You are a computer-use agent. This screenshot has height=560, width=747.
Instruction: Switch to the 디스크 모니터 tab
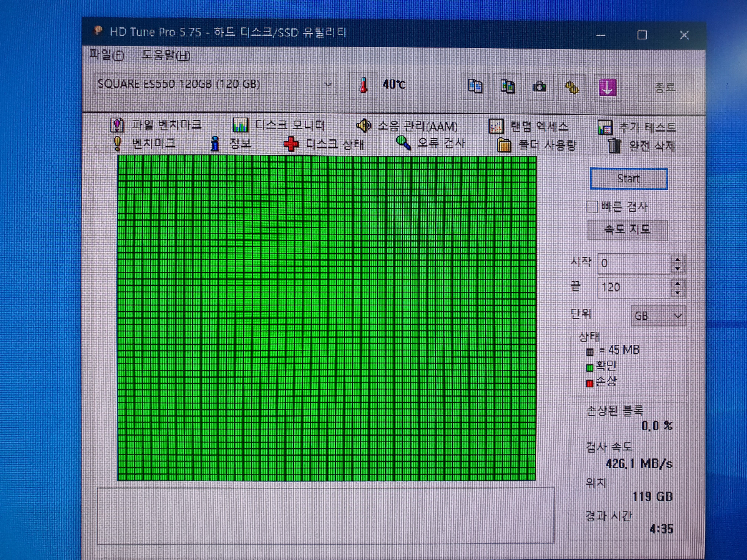coord(279,125)
